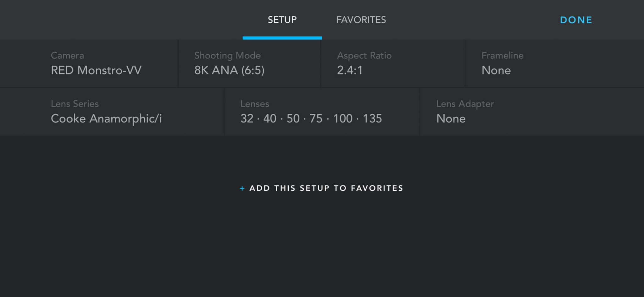This screenshot has width=644, height=297.
Task: Click the 135 lens focal length
Action: coord(372,119)
